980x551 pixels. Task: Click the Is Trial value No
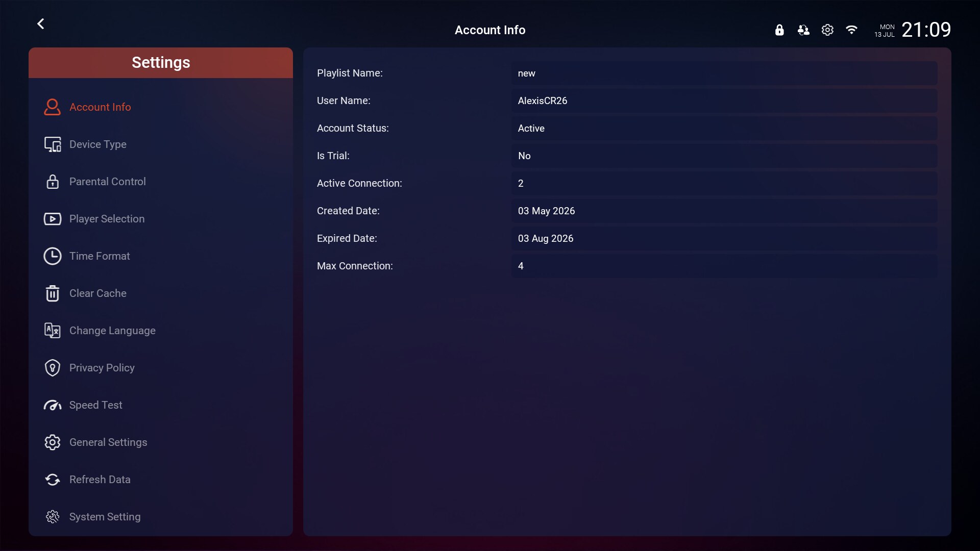point(724,156)
